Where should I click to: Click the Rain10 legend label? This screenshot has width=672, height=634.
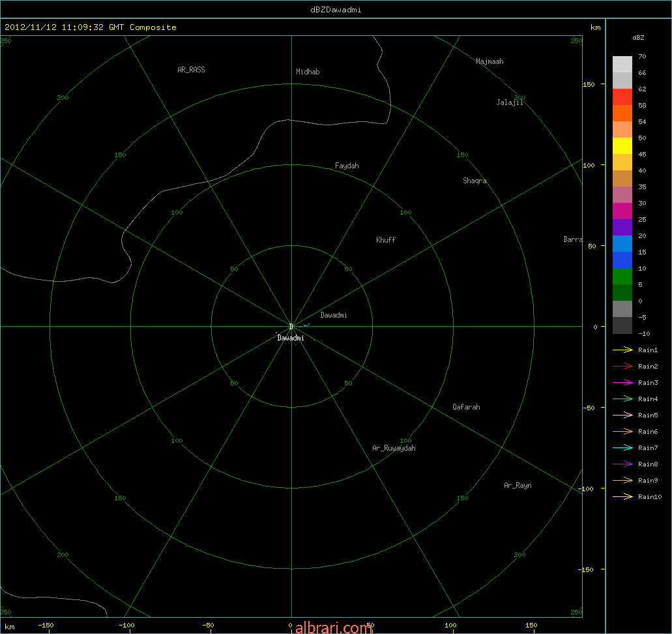click(650, 497)
